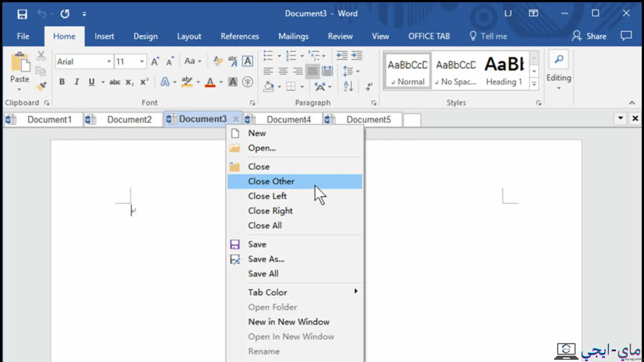Expand Tab Color submenu in context menu
This screenshot has width=644, height=362.
(295, 292)
